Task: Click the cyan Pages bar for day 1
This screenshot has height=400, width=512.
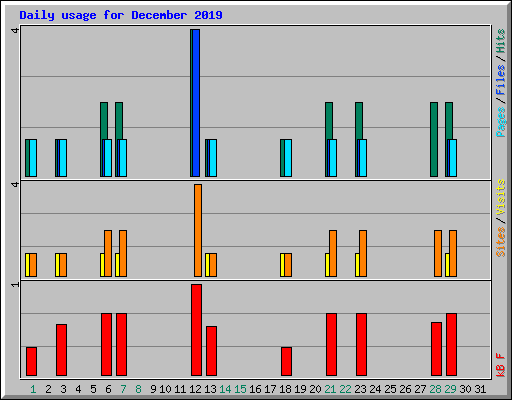Action: (x=33, y=158)
